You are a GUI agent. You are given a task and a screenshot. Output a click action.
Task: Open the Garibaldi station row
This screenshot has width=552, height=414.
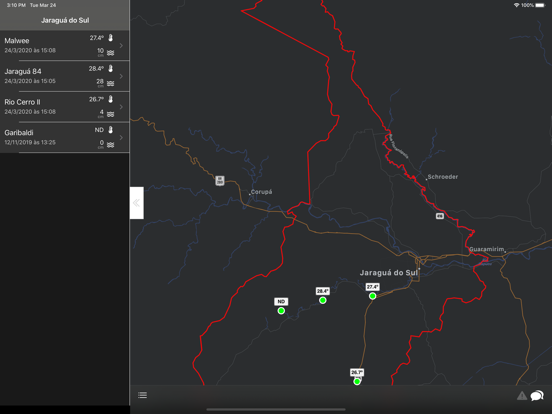coord(65,137)
